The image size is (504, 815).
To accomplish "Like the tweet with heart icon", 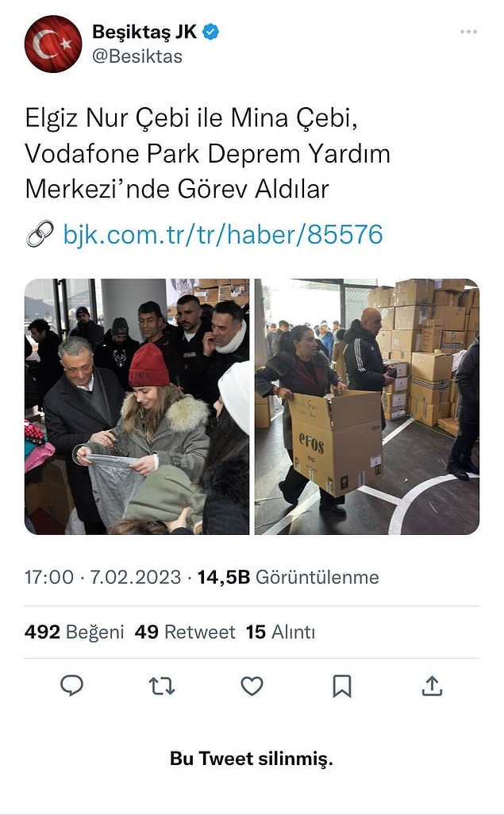I will (x=252, y=686).
